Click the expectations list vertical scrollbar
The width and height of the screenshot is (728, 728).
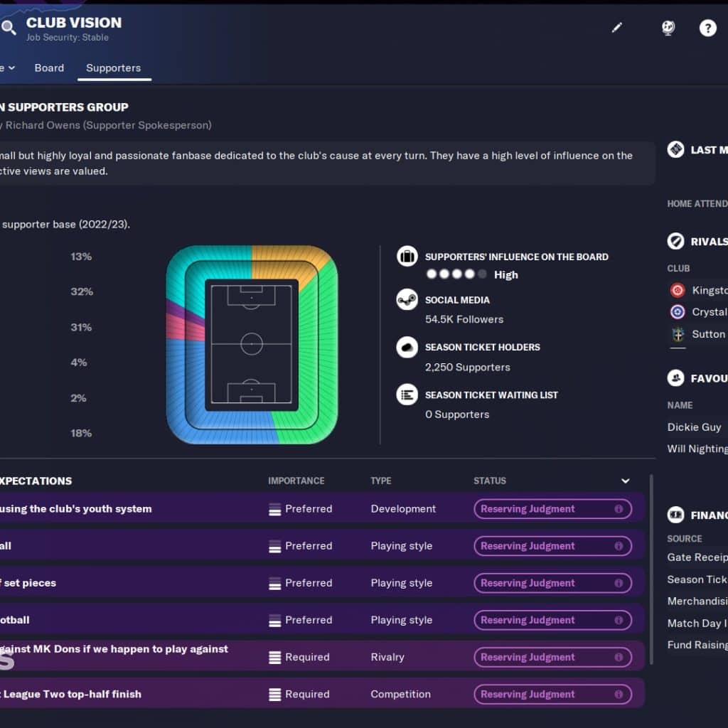pyautogui.click(x=651, y=569)
